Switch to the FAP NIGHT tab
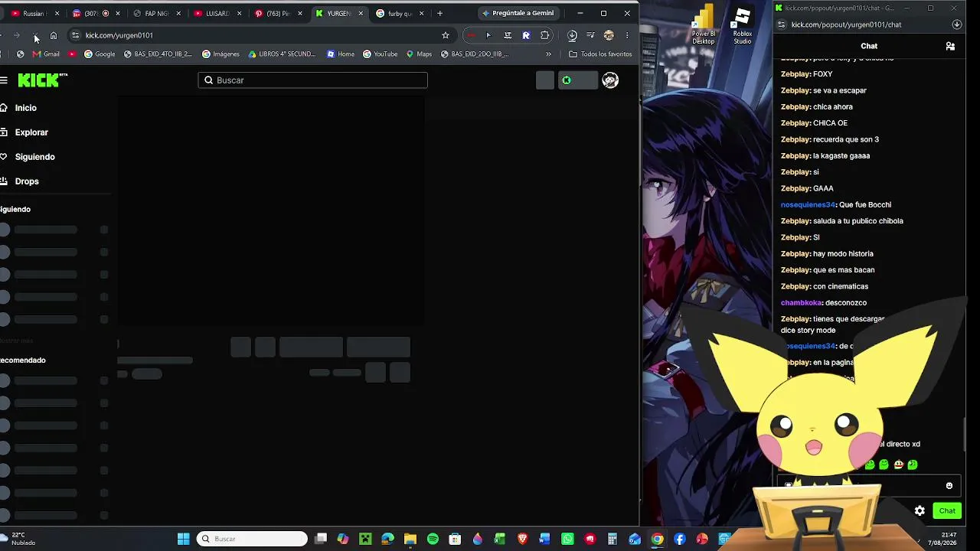 pyautogui.click(x=156, y=13)
